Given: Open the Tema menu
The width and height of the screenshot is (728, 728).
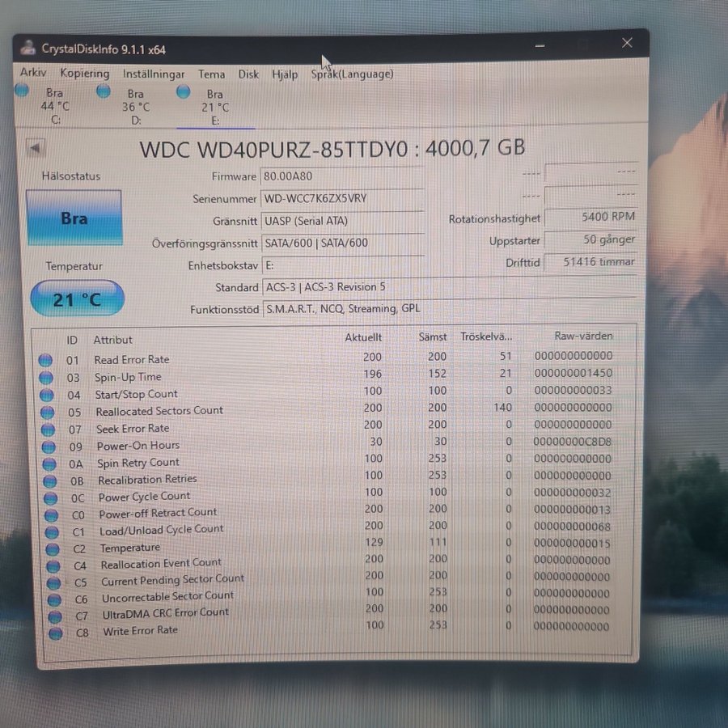Looking at the screenshot, I should [x=212, y=74].
